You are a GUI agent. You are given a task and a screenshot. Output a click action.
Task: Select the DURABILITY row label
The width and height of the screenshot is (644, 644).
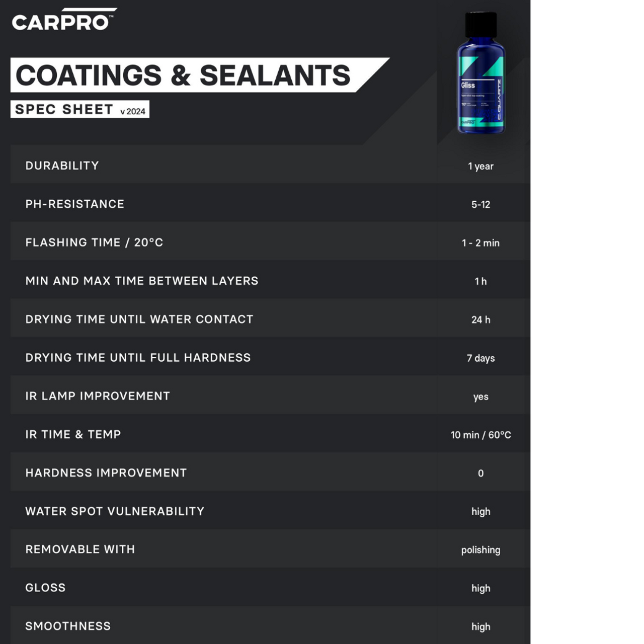click(62, 166)
